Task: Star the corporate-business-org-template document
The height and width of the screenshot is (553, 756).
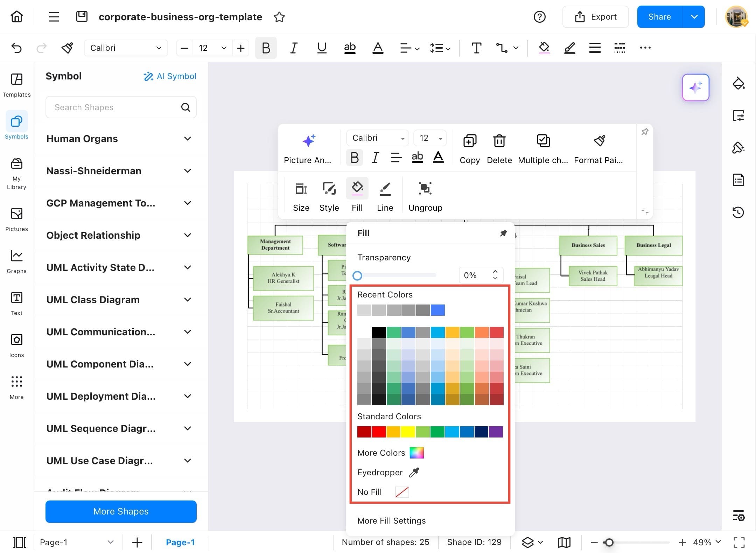Action: [279, 16]
